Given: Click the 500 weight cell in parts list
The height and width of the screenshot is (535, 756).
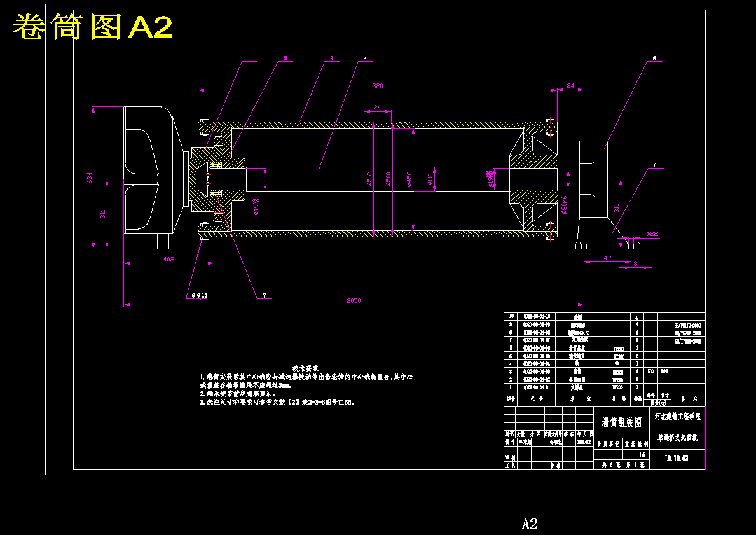Looking at the screenshot, I should [x=650, y=372].
